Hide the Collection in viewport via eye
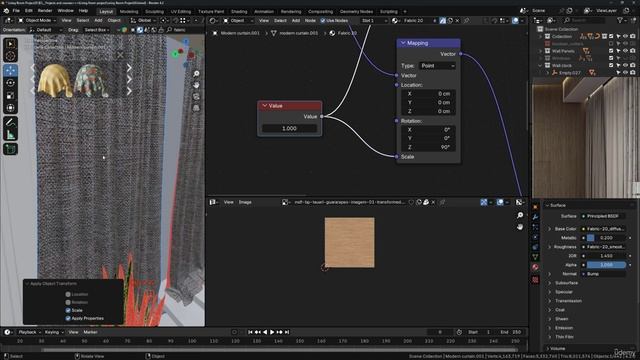Image resolution: width=640 pixels, height=360 pixels. (x=625, y=36)
